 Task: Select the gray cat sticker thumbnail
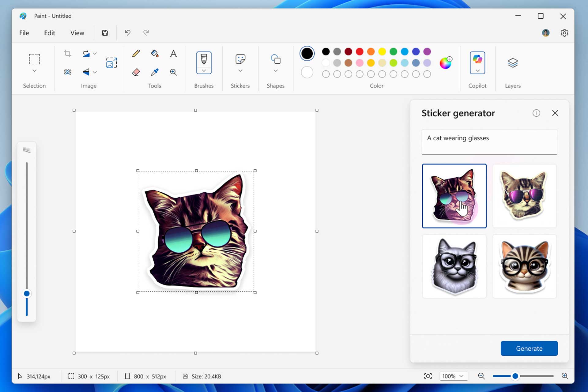454,266
